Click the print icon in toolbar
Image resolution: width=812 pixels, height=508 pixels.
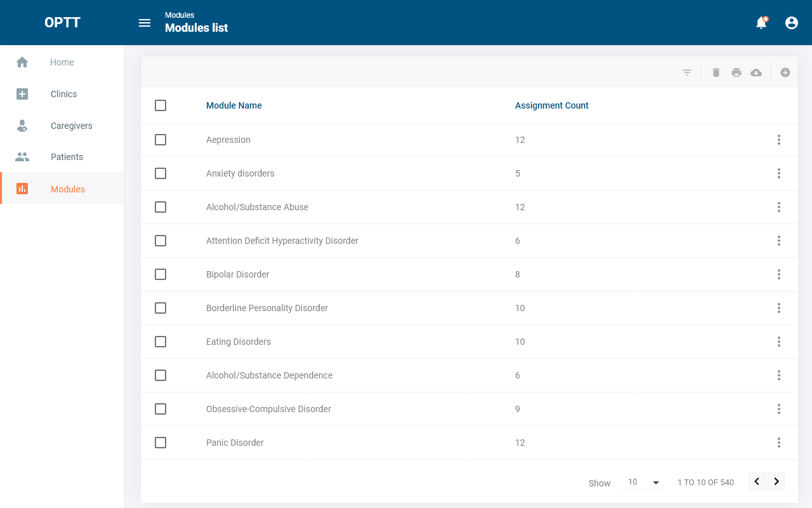[x=736, y=72]
